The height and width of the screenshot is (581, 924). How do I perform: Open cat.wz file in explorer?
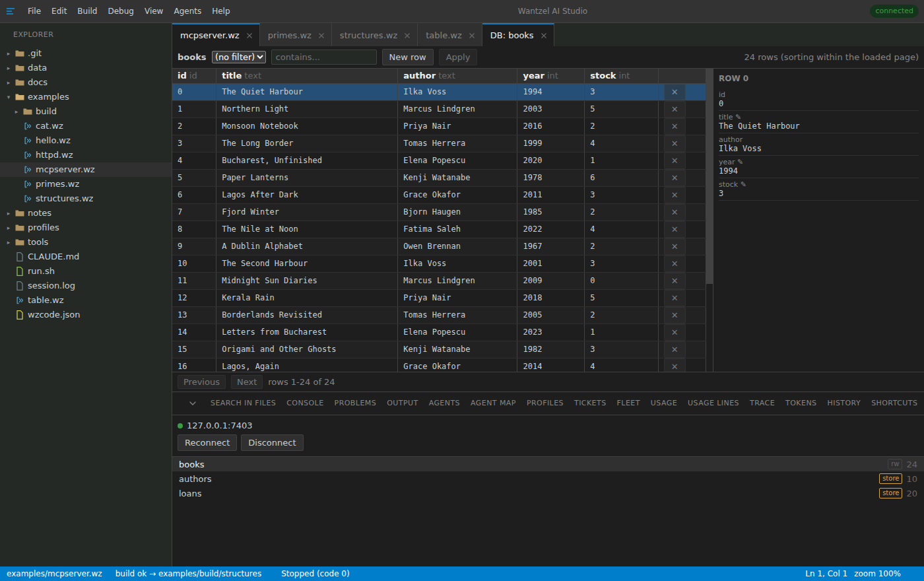click(x=86, y=126)
